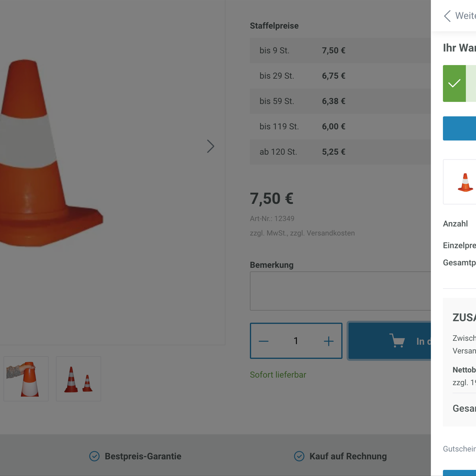Click the back chevron next to Weiter
476x476 pixels.
click(447, 16)
